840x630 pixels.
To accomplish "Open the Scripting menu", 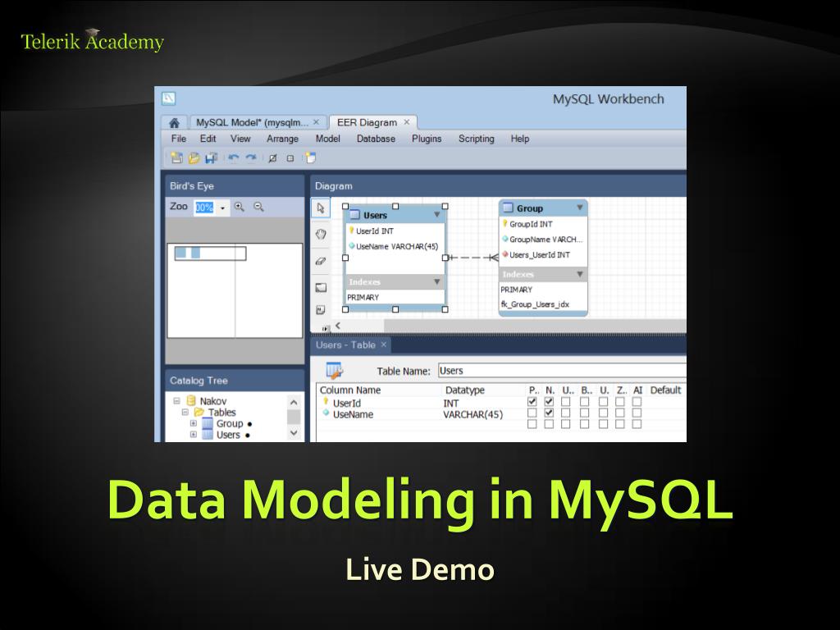I will [x=477, y=139].
